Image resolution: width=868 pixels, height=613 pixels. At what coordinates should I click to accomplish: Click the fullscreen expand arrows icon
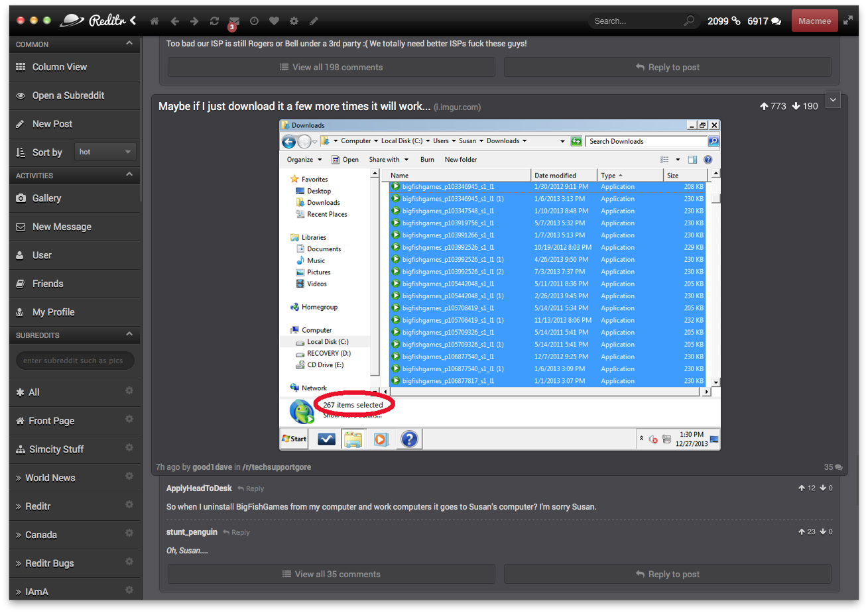(x=848, y=21)
